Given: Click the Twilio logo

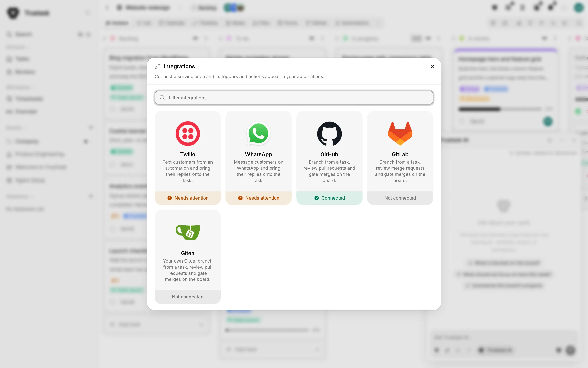Looking at the screenshot, I should pyautogui.click(x=188, y=134).
